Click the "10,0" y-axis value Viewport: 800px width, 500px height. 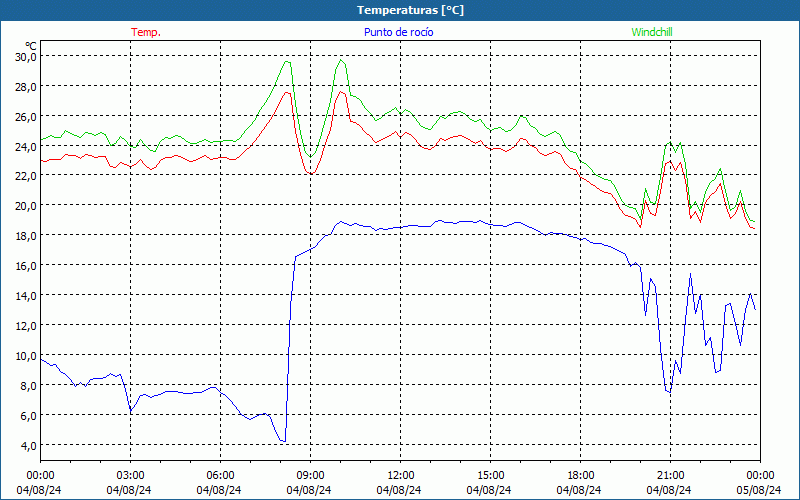(26, 356)
